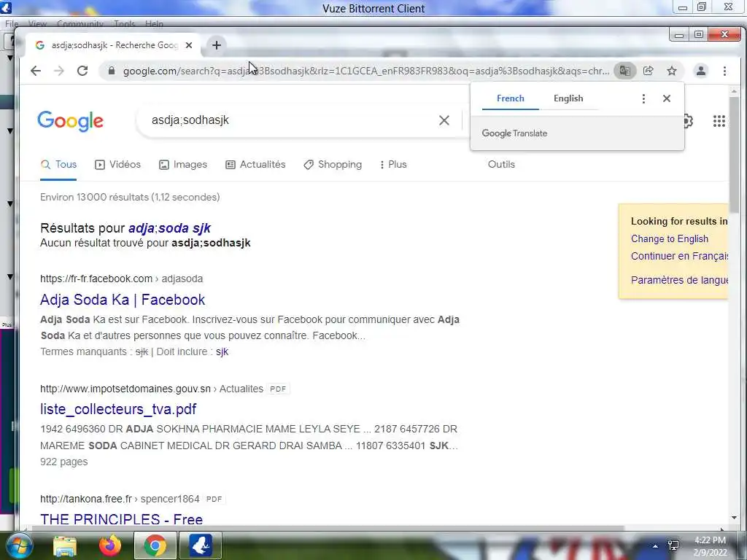Screen dimensions: 747x560
Task: Switch to the Vidéos results tab
Action: [x=117, y=165]
